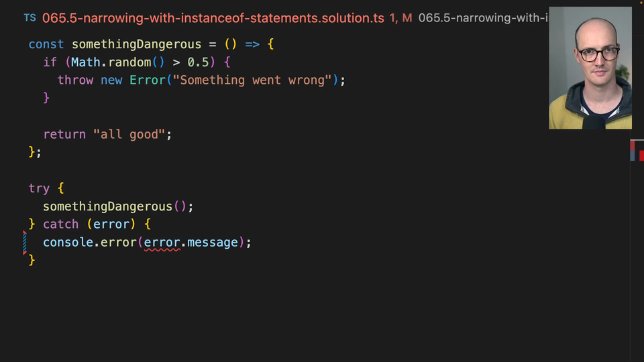Switch to the second 065.5-narrowing tab
Screen dimensions: 644x362
pyautogui.click(x=483, y=18)
